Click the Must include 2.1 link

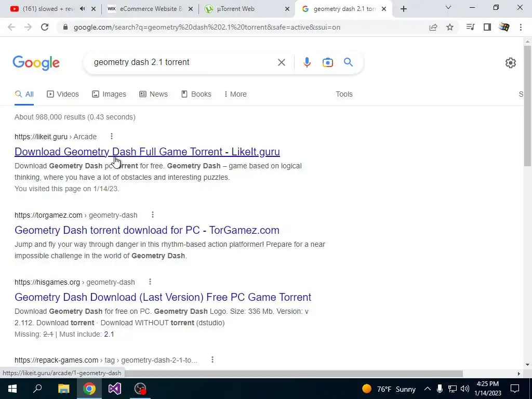(109, 334)
